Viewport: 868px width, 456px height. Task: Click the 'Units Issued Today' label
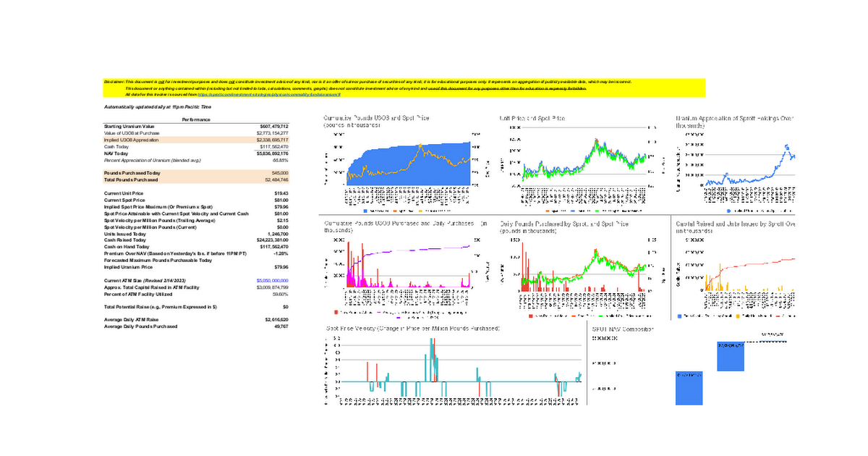pos(125,235)
